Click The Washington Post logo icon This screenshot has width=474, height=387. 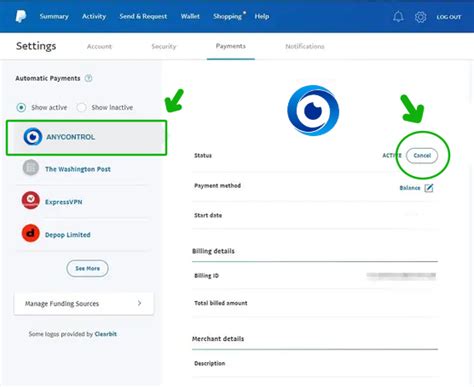pyautogui.click(x=31, y=168)
